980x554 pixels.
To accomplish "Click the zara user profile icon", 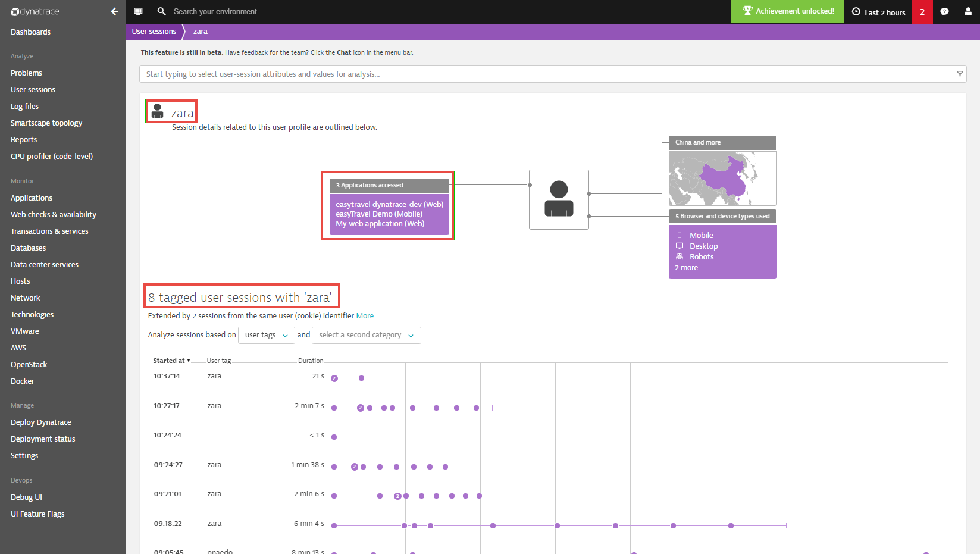I will [157, 111].
